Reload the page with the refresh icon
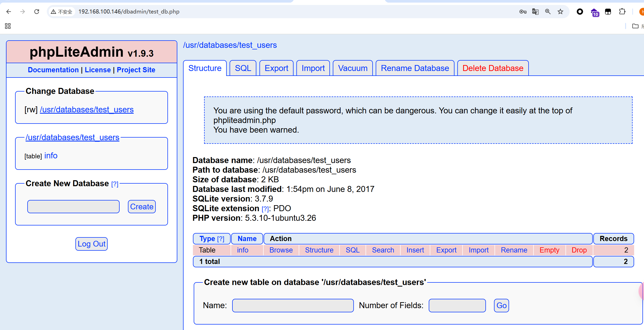 [x=37, y=12]
